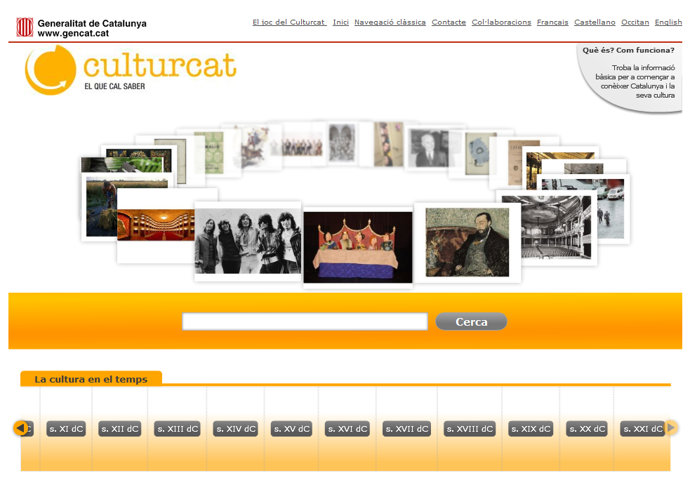
Task: Select century 's. XVI dC'
Action: [x=347, y=429]
